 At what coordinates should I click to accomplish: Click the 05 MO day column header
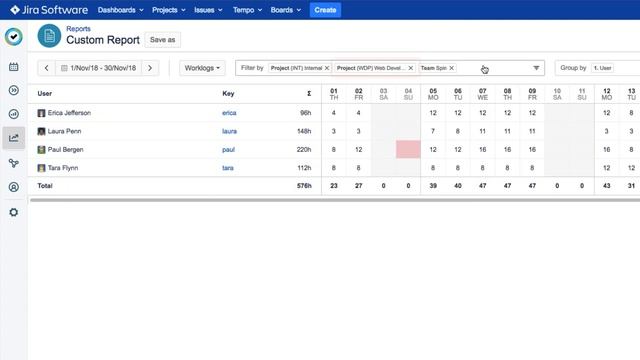[433, 94]
